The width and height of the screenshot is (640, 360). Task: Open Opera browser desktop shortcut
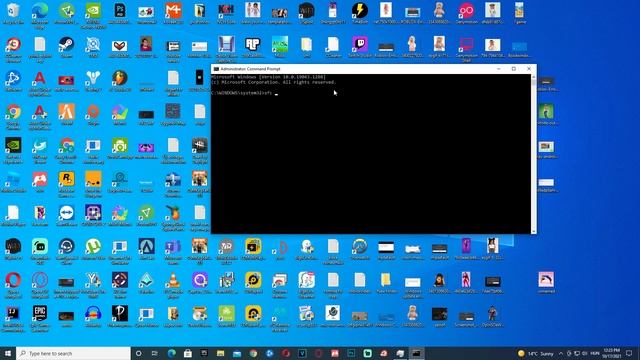(x=13, y=285)
